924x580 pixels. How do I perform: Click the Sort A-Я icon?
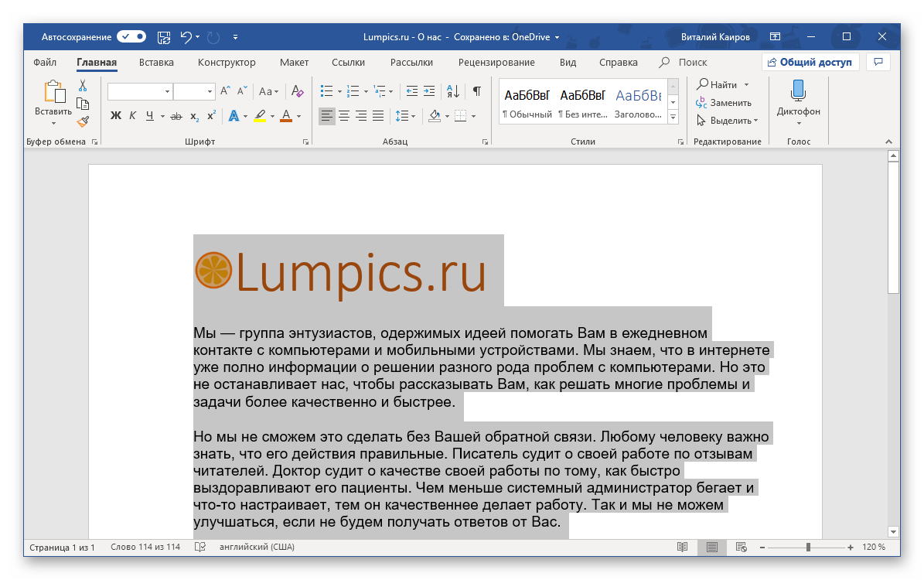pyautogui.click(x=454, y=91)
